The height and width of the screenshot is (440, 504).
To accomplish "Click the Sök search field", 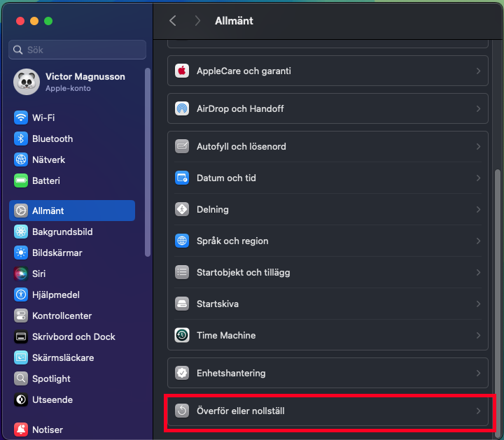I will pyautogui.click(x=77, y=50).
